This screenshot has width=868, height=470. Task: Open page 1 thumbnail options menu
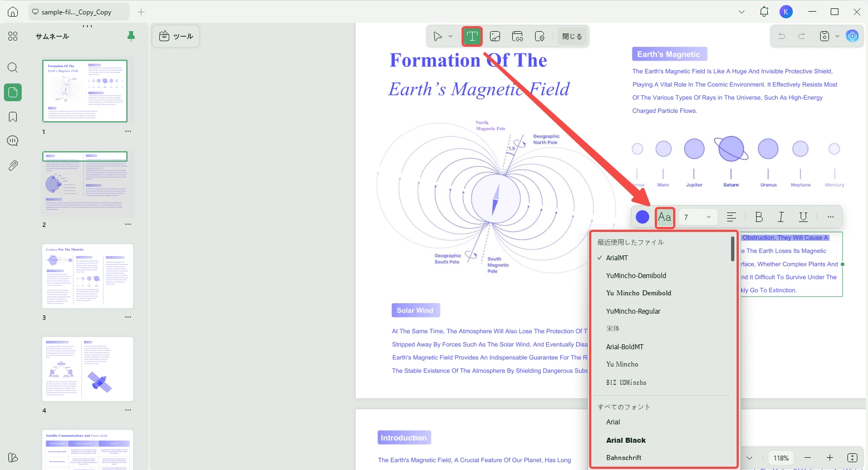pos(128,132)
